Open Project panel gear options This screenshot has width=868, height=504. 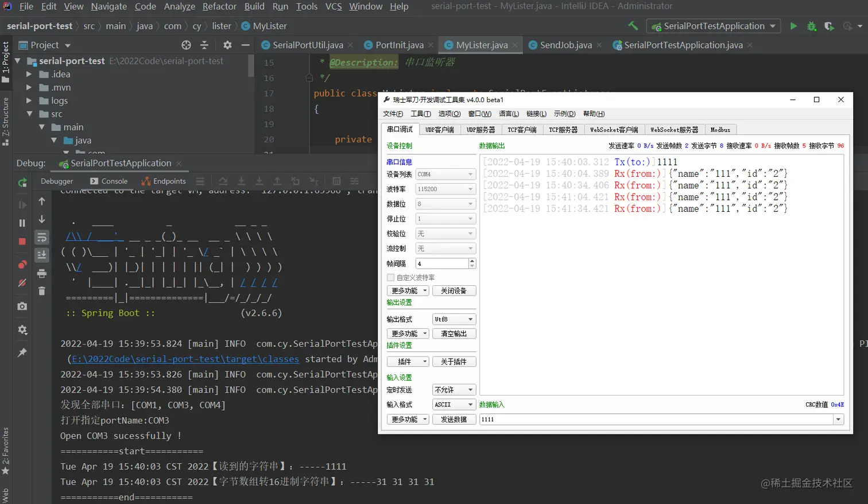pyautogui.click(x=227, y=45)
